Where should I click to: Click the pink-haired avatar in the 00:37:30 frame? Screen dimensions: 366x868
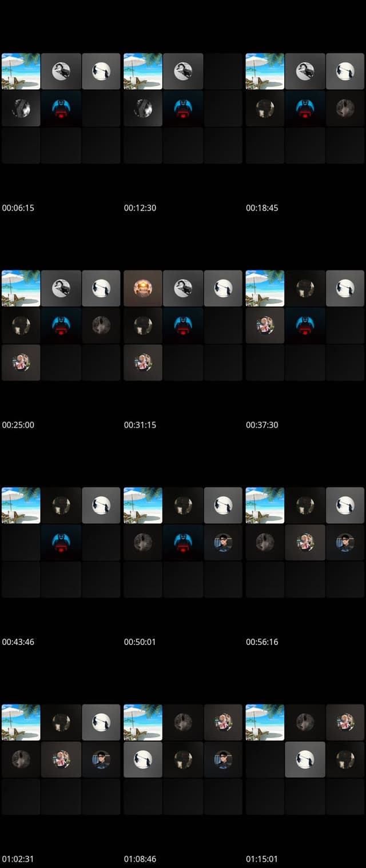point(265,325)
